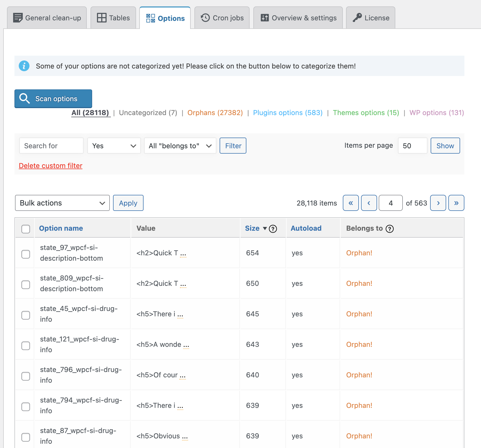Select the state_87_wpcf-si-drug-info checkbox
The image size is (481, 448).
click(26, 437)
